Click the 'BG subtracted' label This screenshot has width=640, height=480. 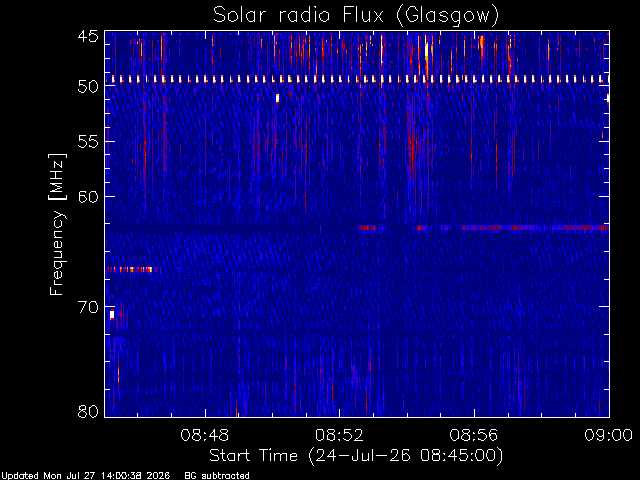(x=217, y=476)
